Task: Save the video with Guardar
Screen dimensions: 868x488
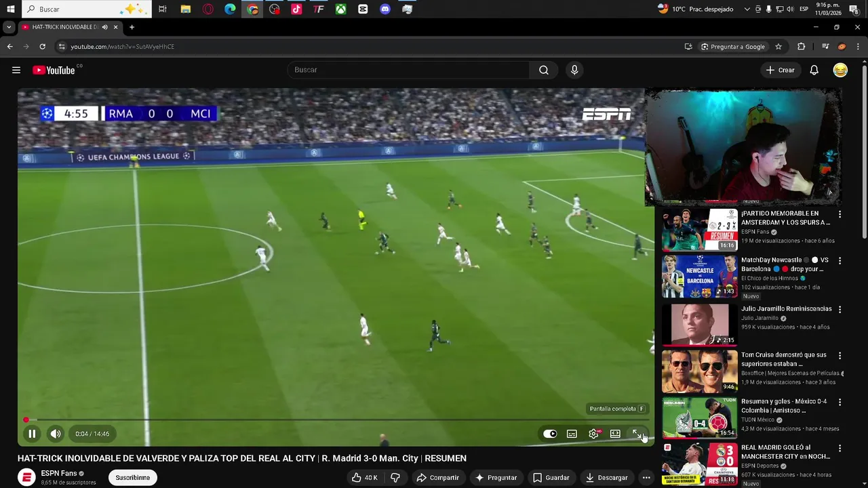Action: point(551,478)
